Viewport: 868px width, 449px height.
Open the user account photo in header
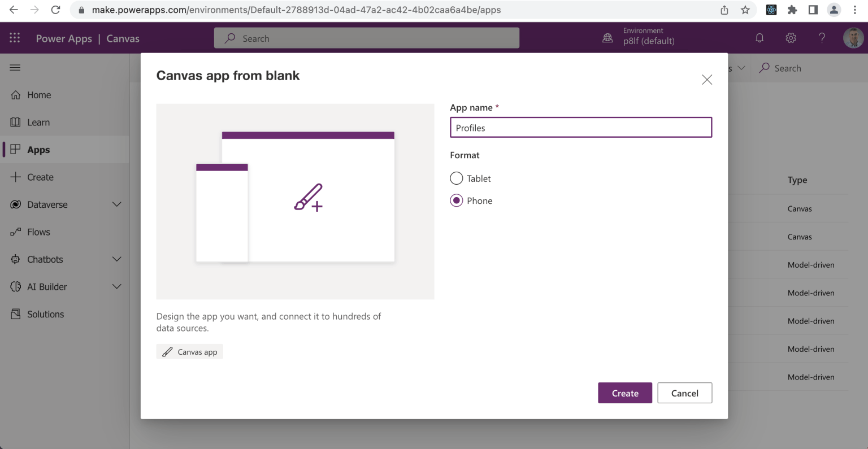(x=853, y=38)
